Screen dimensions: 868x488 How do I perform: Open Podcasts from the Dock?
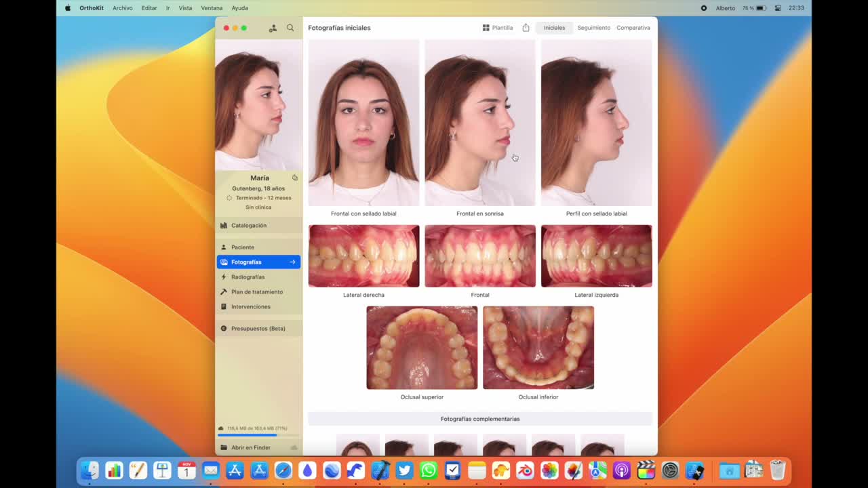622,470
